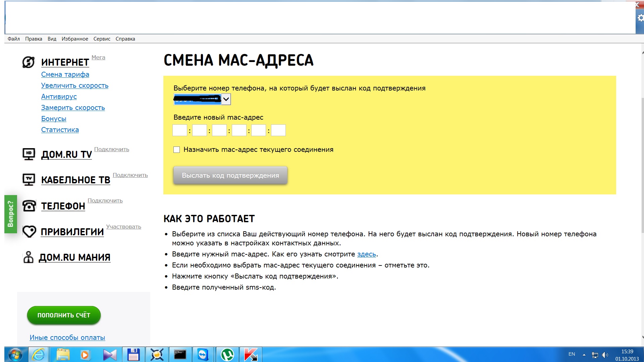This screenshot has width=644, height=362.
Task: Open uTorrent from the taskbar
Action: click(x=227, y=355)
